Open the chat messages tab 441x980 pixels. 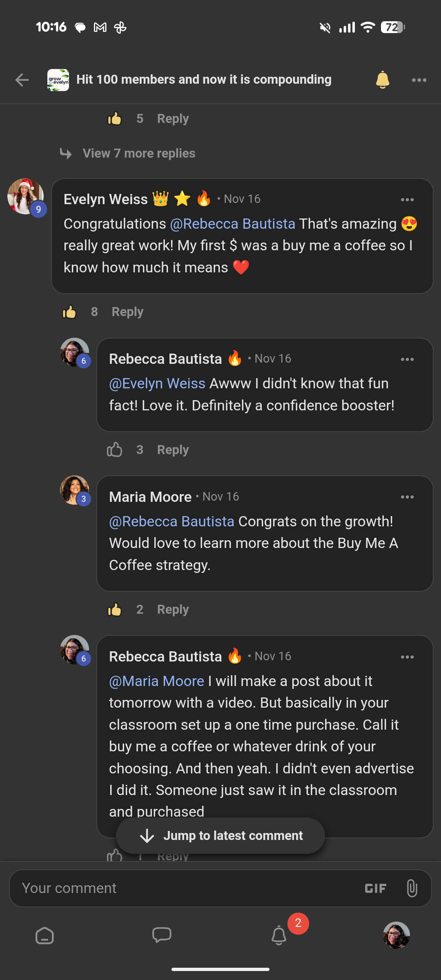click(x=162, y=935)
